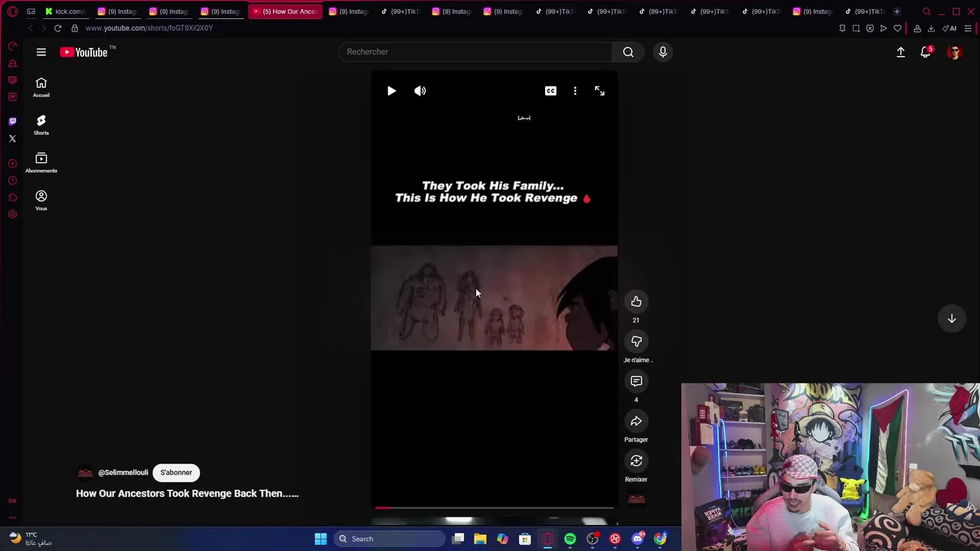Start voice search with the microphone icon
This screenshot has height=551, width=980.
663,51
